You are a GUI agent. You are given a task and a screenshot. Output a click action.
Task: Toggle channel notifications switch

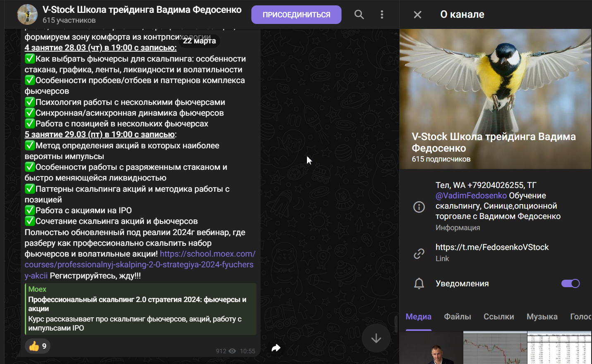click(570, 283)
